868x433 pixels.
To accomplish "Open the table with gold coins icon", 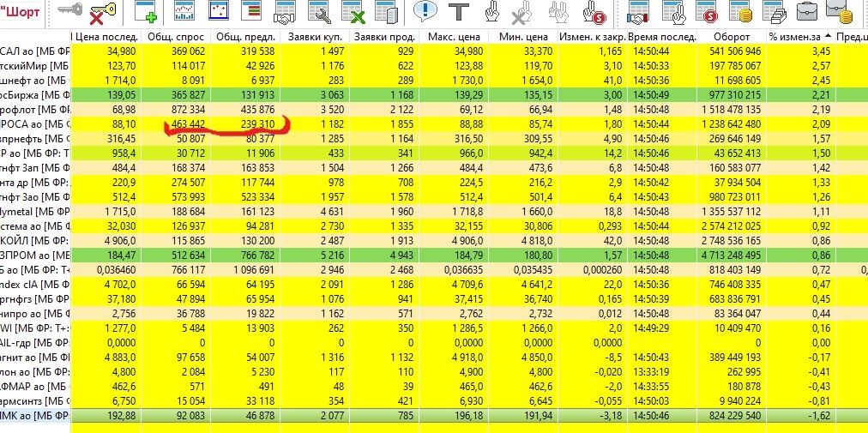I will coord(741,12).
